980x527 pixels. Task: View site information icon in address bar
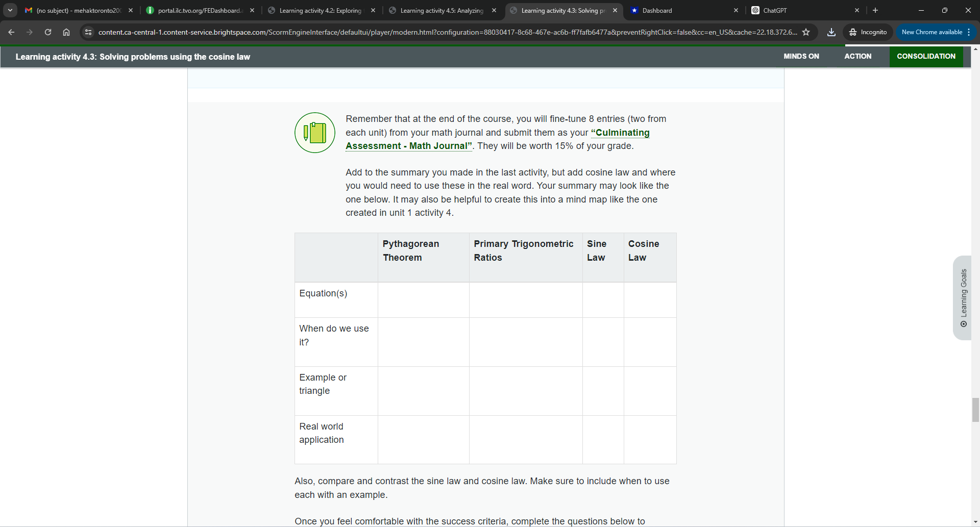click(x=88, y=32)
